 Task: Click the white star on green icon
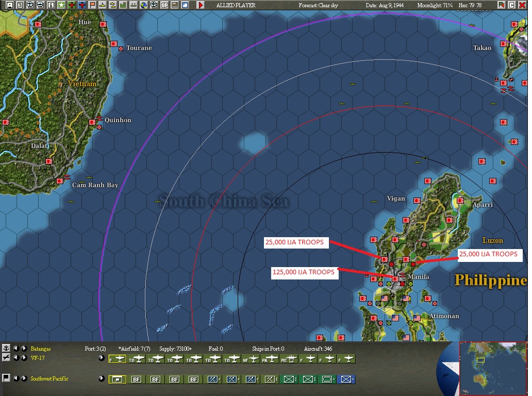[x=61, y=5]
